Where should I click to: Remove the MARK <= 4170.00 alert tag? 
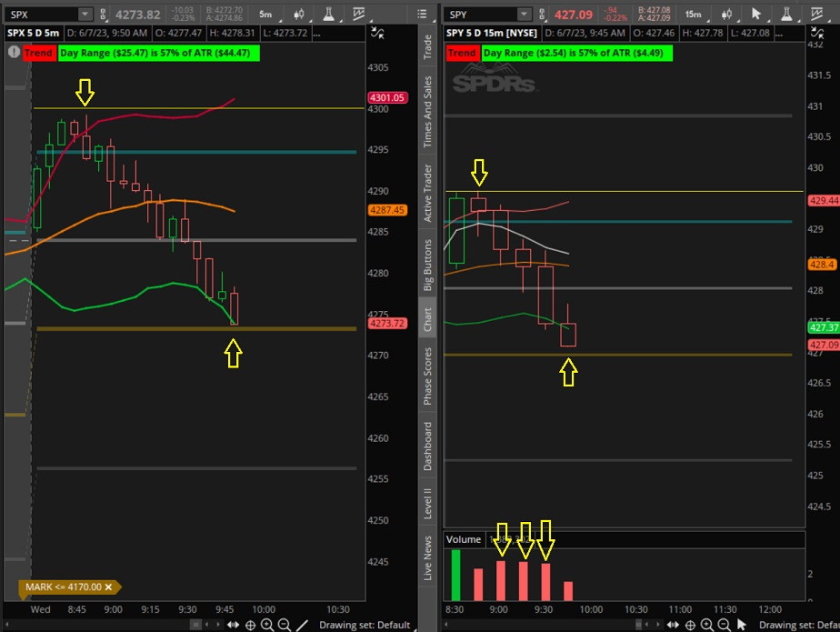pyautogui.click(x=109, y=587)
